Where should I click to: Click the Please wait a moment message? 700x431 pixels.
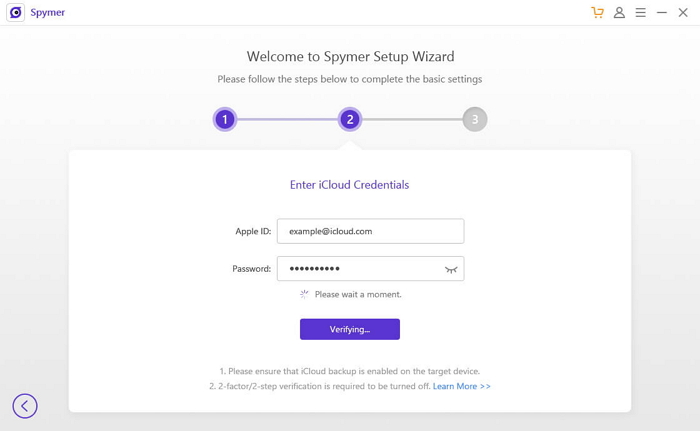[358, 295]
